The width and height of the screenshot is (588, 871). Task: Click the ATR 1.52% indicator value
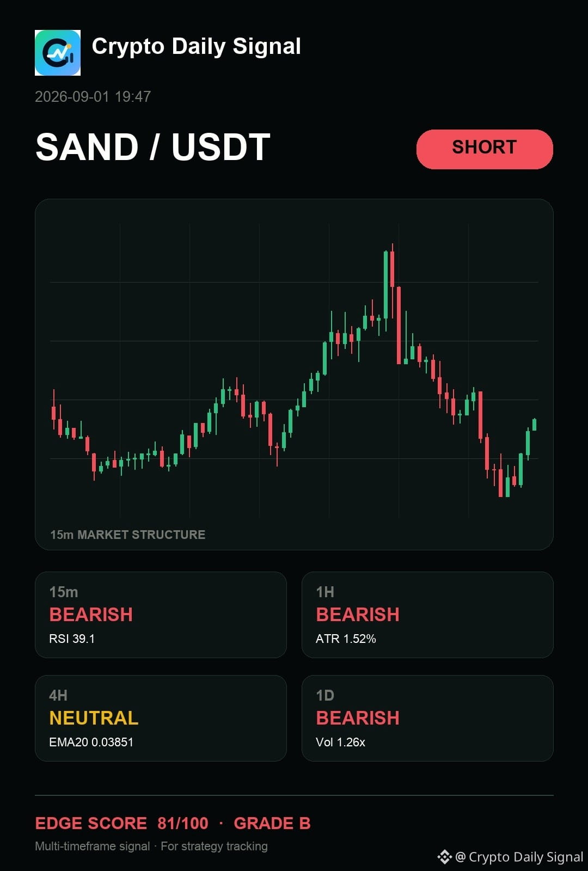(346, 639)
